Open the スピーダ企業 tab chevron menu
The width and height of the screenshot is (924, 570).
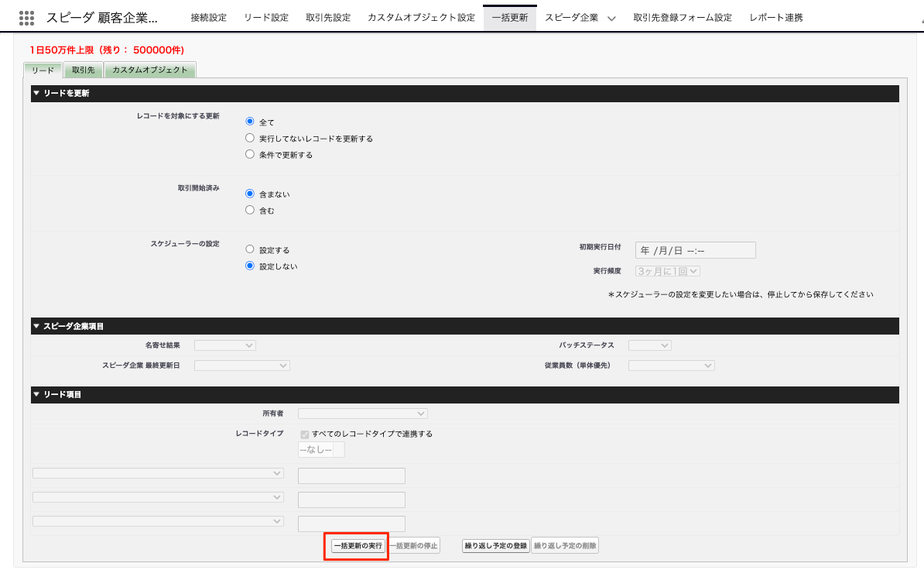(x=611, y=18)
